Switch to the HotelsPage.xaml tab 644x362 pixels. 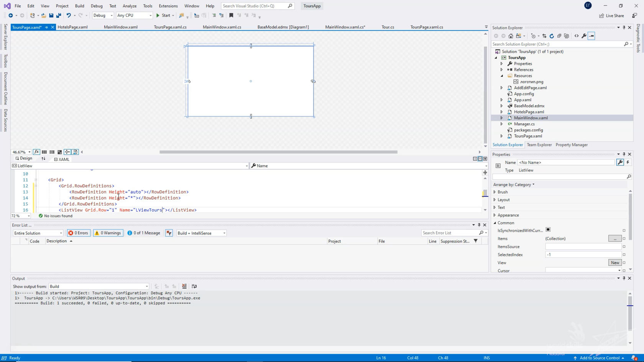tap(72, 27)
